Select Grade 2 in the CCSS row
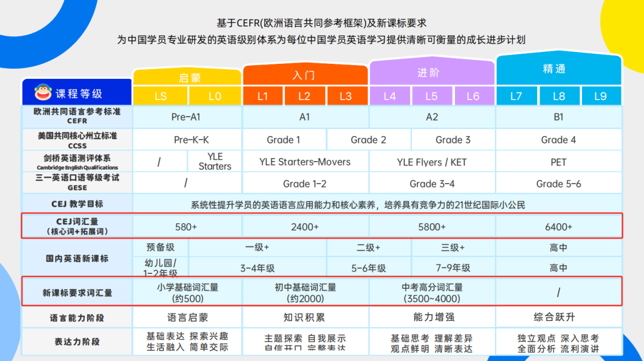The width and height of the screenshot is (644, 361). coord(369,140)
